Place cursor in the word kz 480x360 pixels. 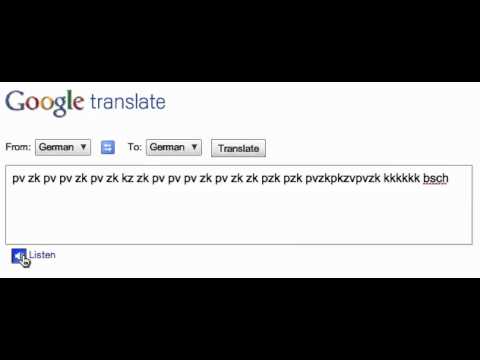point(127,178)
